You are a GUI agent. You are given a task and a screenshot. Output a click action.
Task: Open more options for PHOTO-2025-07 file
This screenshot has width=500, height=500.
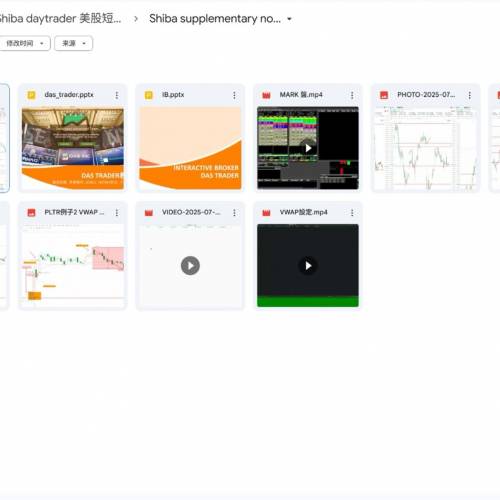[470, 95]
